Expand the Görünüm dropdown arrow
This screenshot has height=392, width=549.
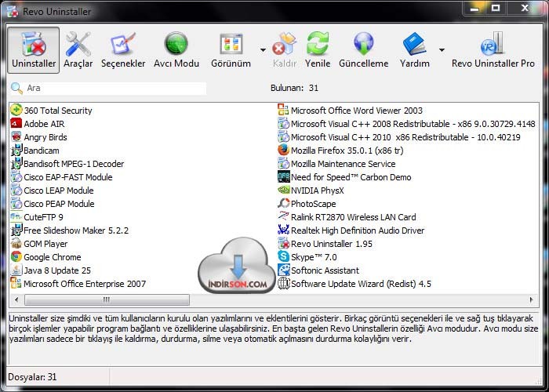pyautogui.click(x=263, y=50)
